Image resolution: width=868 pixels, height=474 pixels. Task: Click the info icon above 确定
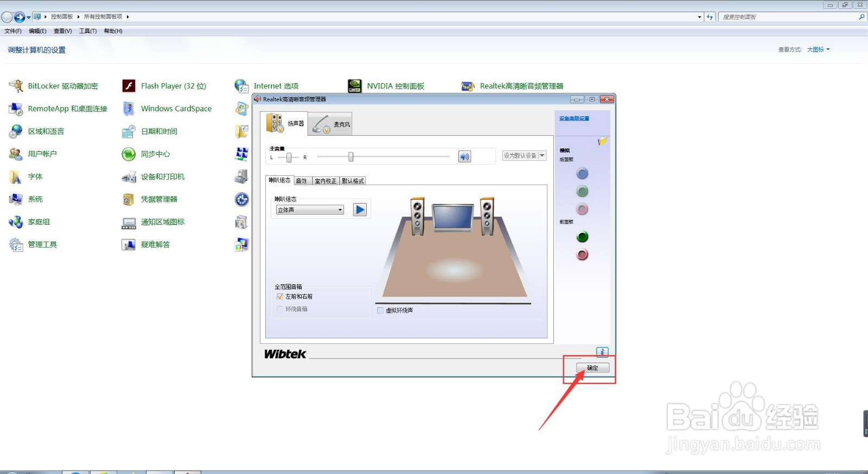602,352
